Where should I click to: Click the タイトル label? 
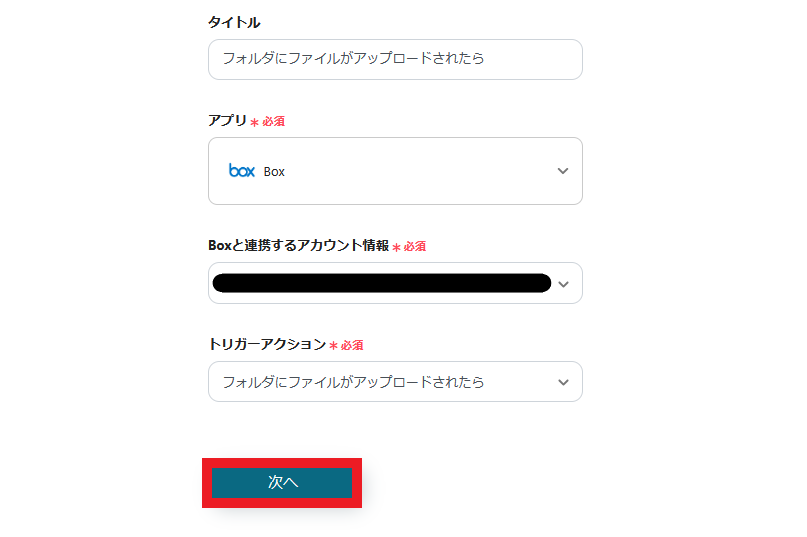pyautogui.click(x=234, y=22)
